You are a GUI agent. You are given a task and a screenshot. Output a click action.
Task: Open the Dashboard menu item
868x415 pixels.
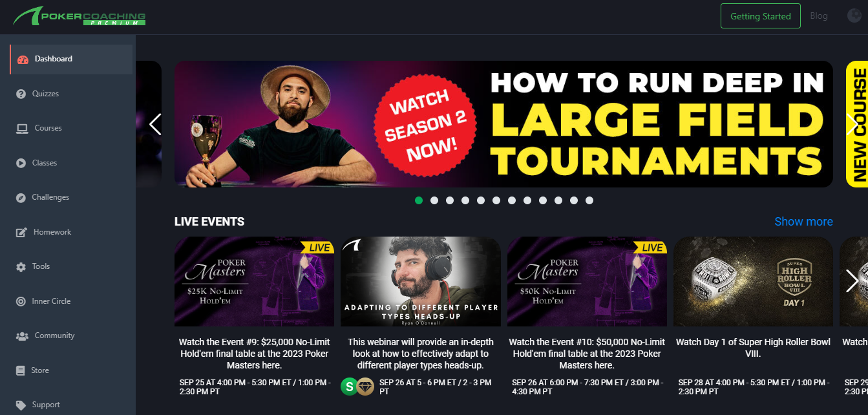[x=71, y=59]
